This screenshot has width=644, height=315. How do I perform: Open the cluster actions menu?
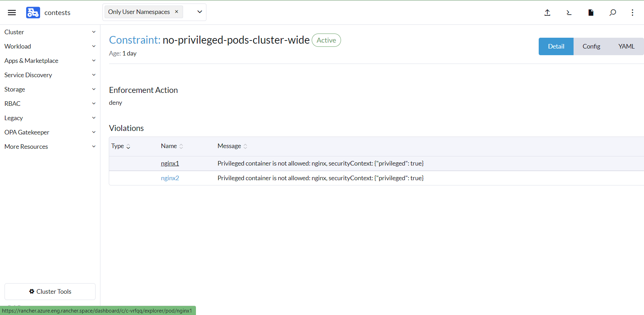[632, 13]
